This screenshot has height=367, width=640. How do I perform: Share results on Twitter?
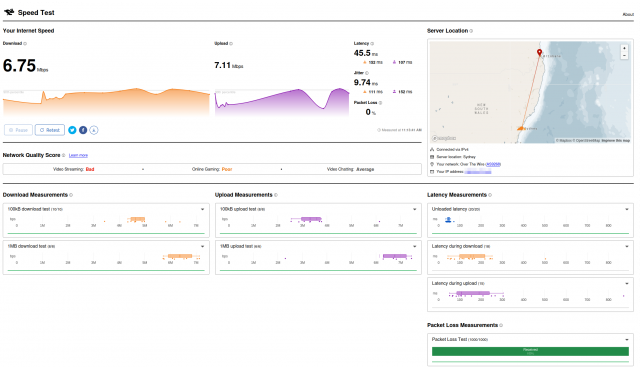coord(72,130)
